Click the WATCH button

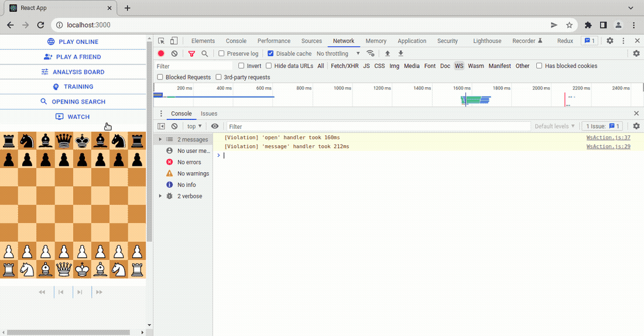(x=73, y=116)
